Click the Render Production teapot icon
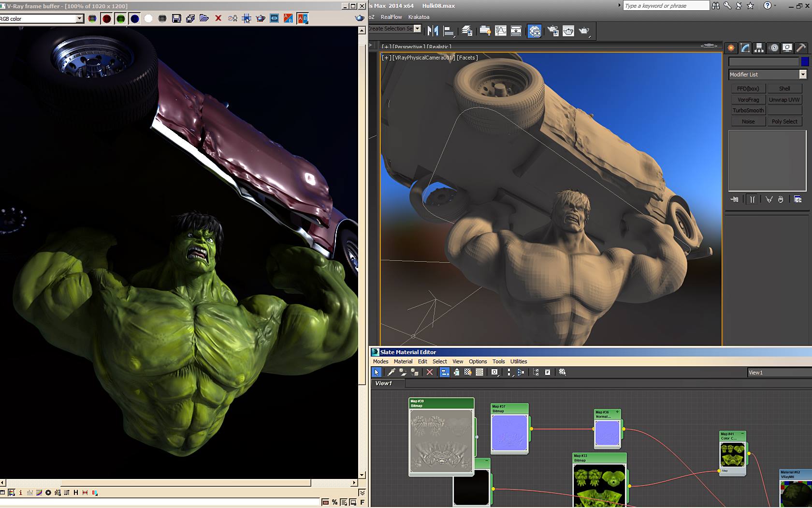The image size is (812, 508). 584,31
